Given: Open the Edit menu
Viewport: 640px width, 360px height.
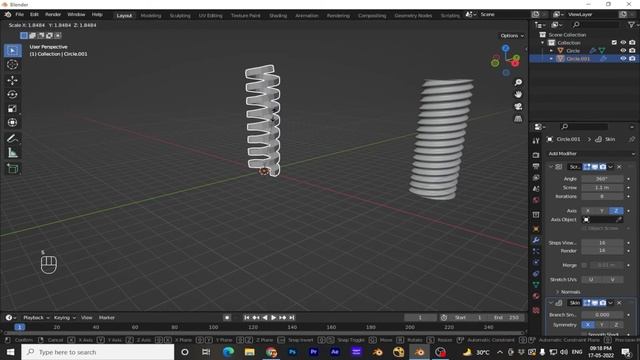Looking at the screenshot, I should 34,15.
